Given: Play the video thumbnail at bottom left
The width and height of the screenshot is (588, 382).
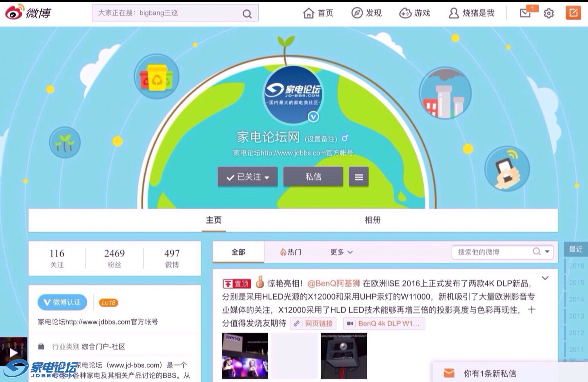Looking at the screenshot, I should (14, 352).
